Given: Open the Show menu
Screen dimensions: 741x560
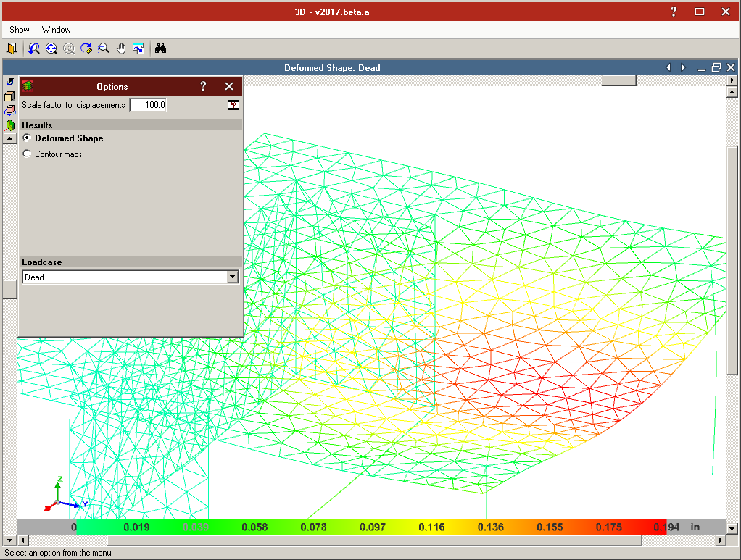Looking at the screenshot, I should [x=20, y=29].
